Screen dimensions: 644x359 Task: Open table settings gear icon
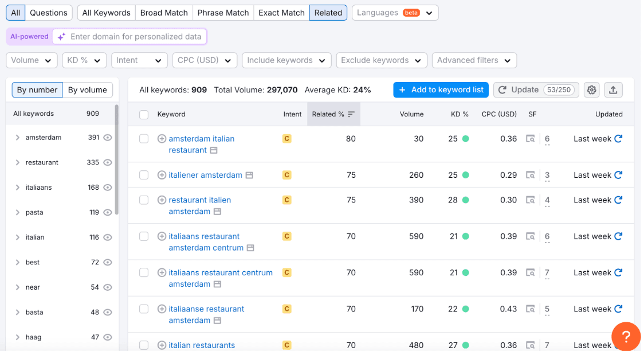coord(591,89)
